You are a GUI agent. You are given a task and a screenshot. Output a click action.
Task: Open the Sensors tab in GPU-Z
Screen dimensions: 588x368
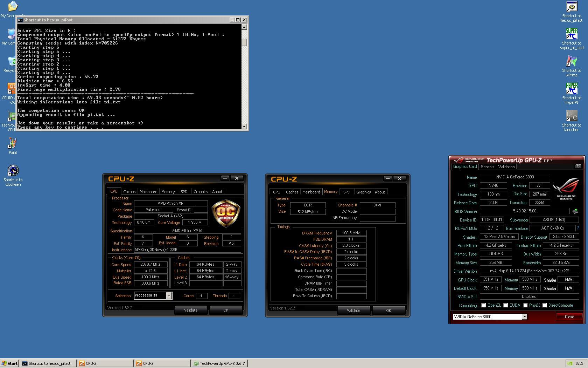(488, 167)
